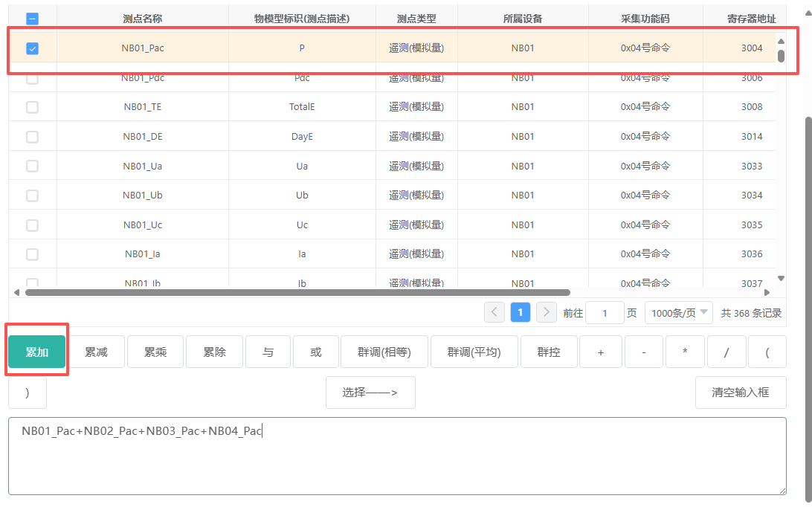Click the 清空输入框 button
Screen dimensions: 812x507
click(740, 393)
